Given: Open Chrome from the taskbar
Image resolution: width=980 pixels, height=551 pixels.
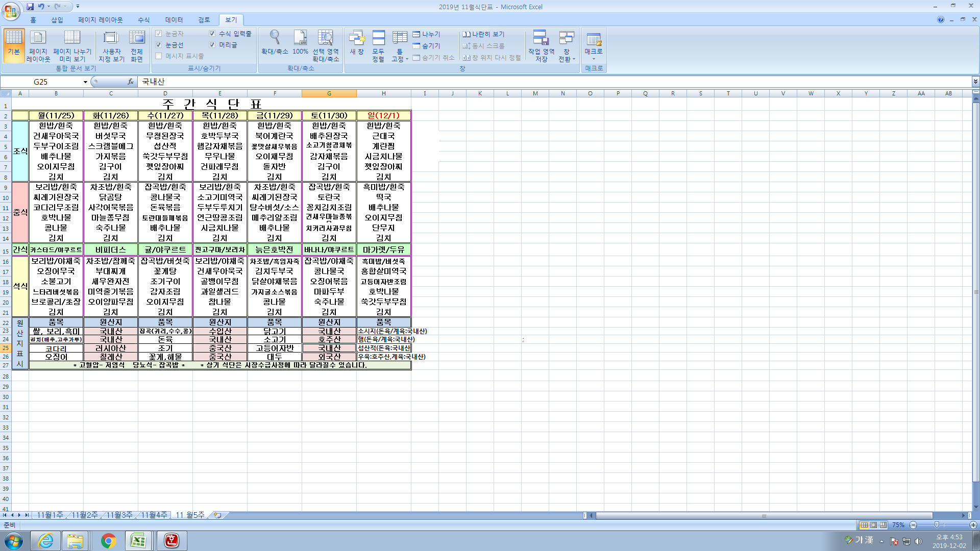Looking at the screenshot, I should click(108, 541).
